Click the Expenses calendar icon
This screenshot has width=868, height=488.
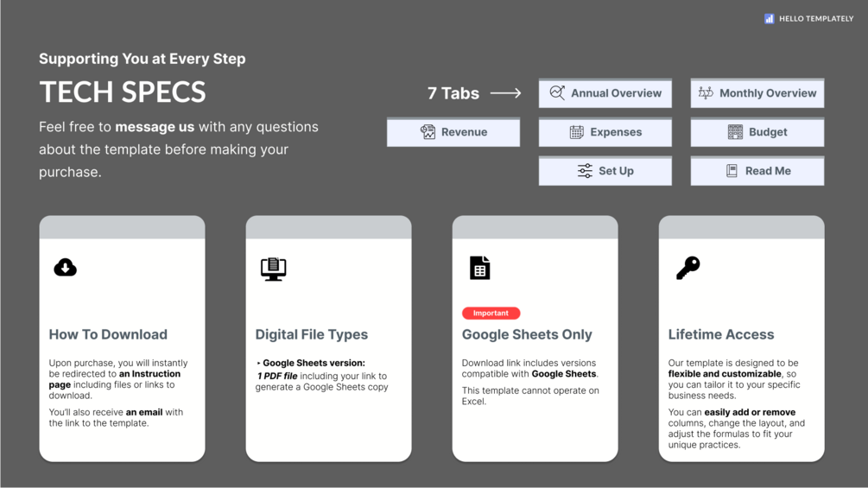(576, 131)
